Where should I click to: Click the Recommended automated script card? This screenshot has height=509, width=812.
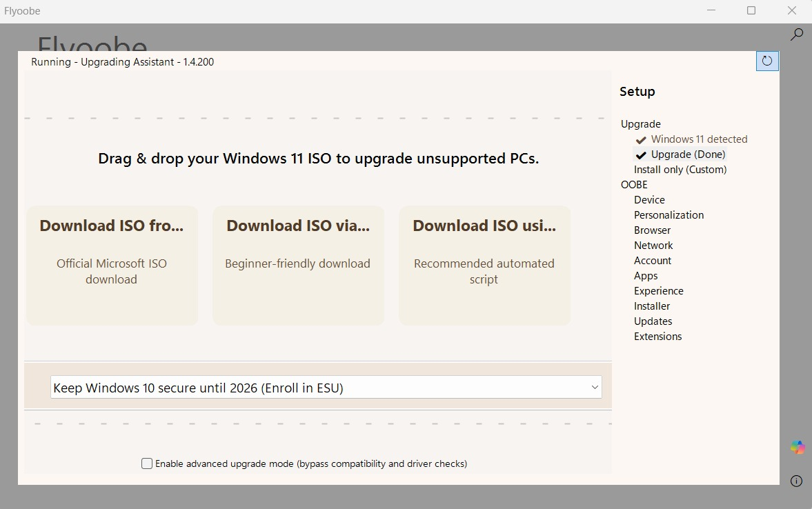pos(485,266)
